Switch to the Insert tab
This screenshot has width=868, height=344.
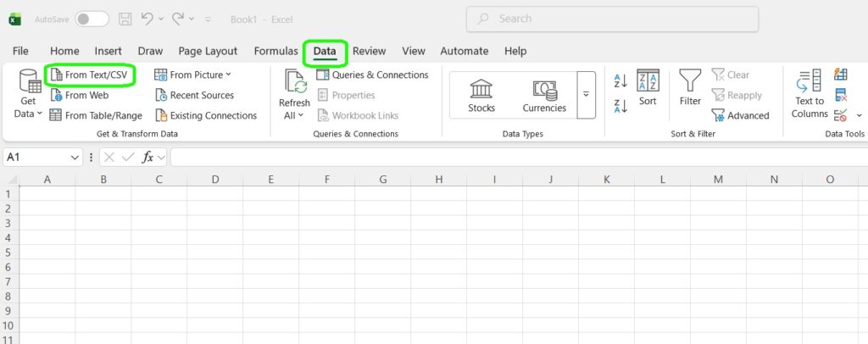click(x=108, y=51)
